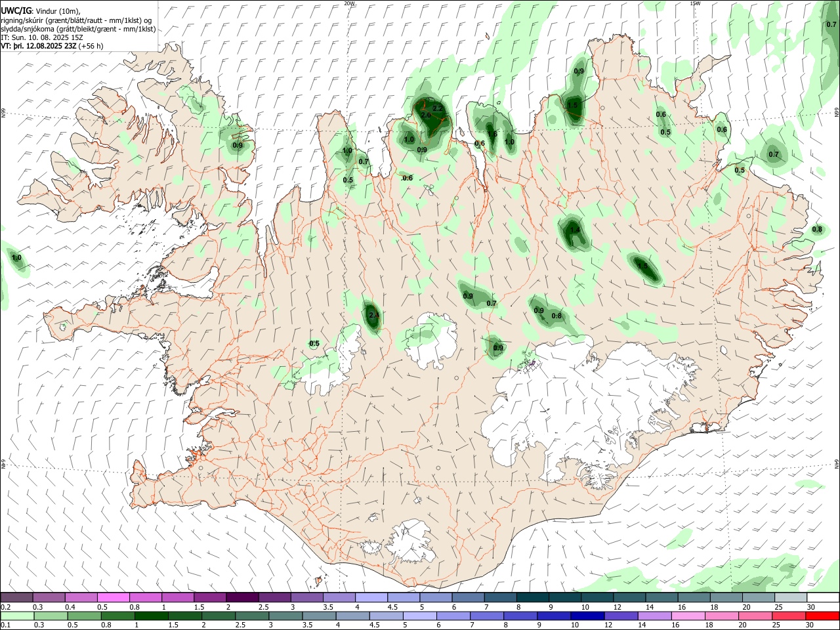
Task: Click the '64N' latitude label on right edge
Action: coord(837,463)
